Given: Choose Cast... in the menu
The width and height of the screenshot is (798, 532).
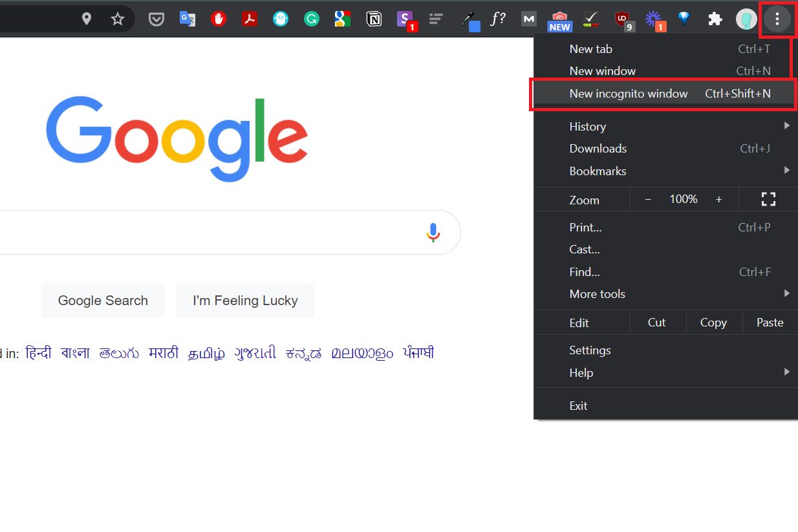Looking at the screenshot, I should click(665, 249).
